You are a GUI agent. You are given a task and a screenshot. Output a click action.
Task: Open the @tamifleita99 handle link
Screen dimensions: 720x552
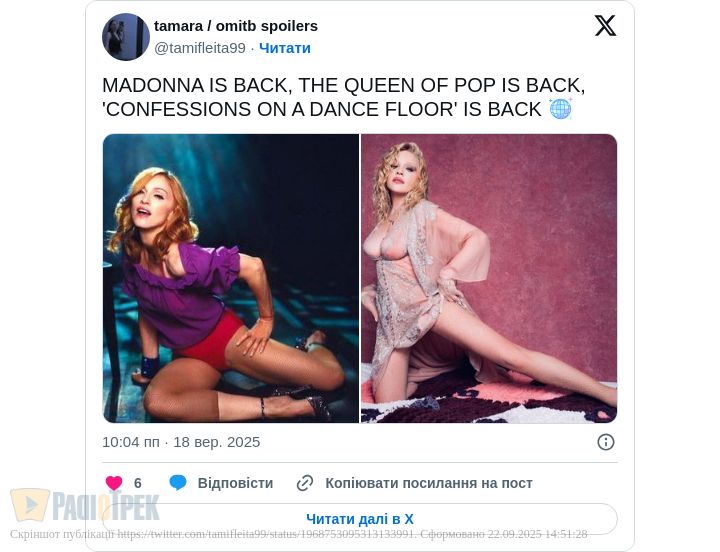[x=200, y=48]
